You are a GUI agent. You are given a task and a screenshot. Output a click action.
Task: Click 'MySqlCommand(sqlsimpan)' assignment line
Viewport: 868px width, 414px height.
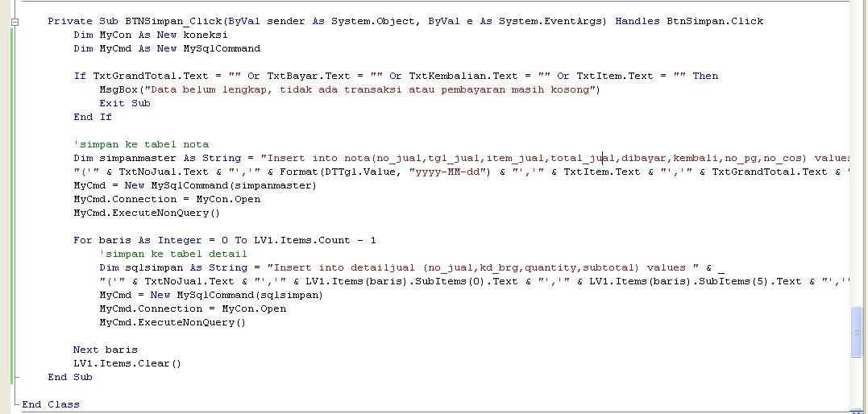pos(211,295)
